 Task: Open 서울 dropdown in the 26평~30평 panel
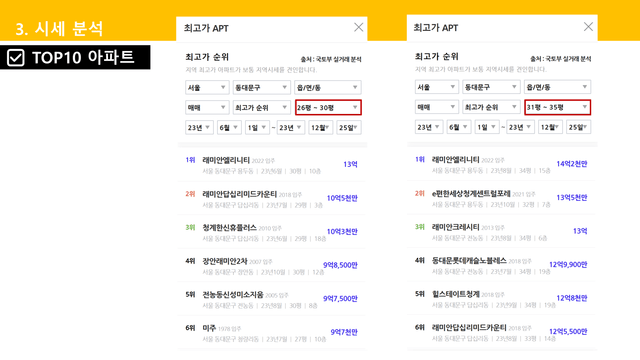207,87
